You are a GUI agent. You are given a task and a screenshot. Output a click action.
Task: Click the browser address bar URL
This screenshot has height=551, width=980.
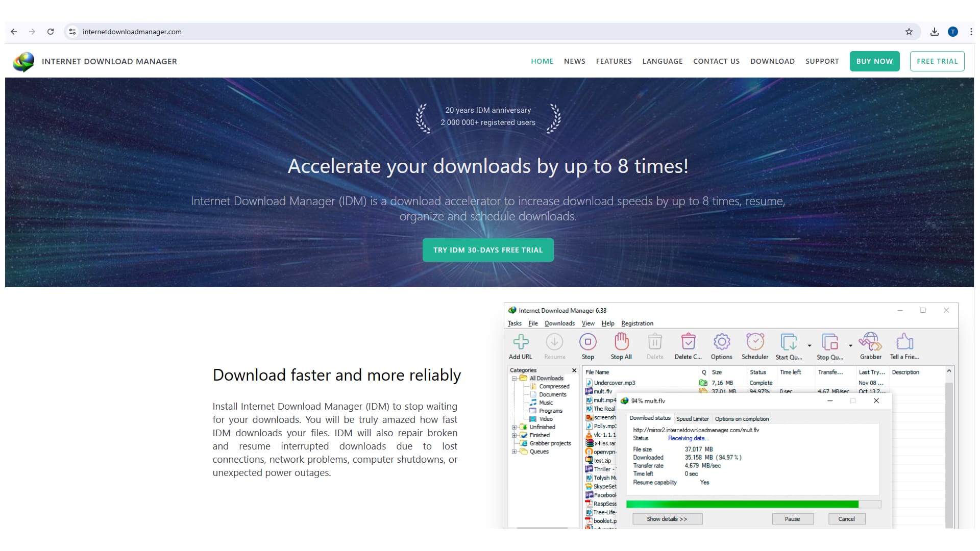(132, 32)
